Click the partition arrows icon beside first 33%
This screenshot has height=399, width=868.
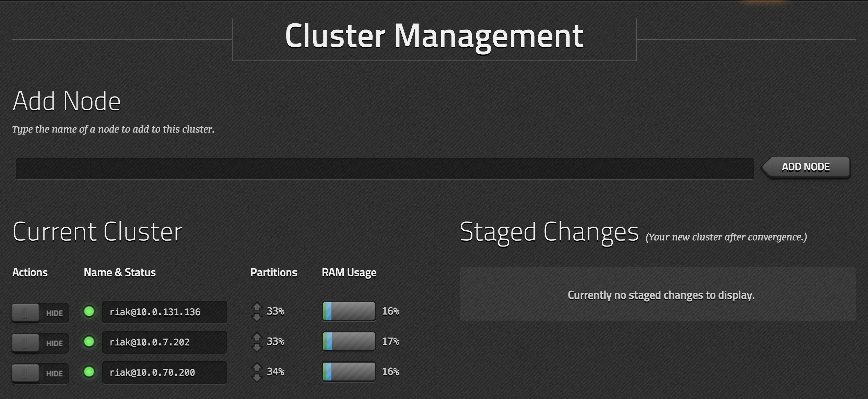[x=257, y=312]
